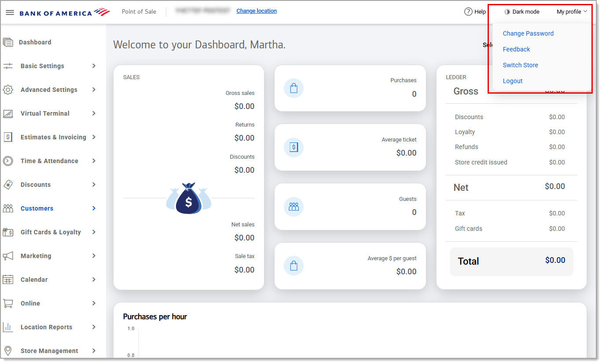The width and height of the screenshot is (602, 364).
Task: Click the Gross sales label
Action: (x=240, y=93)
